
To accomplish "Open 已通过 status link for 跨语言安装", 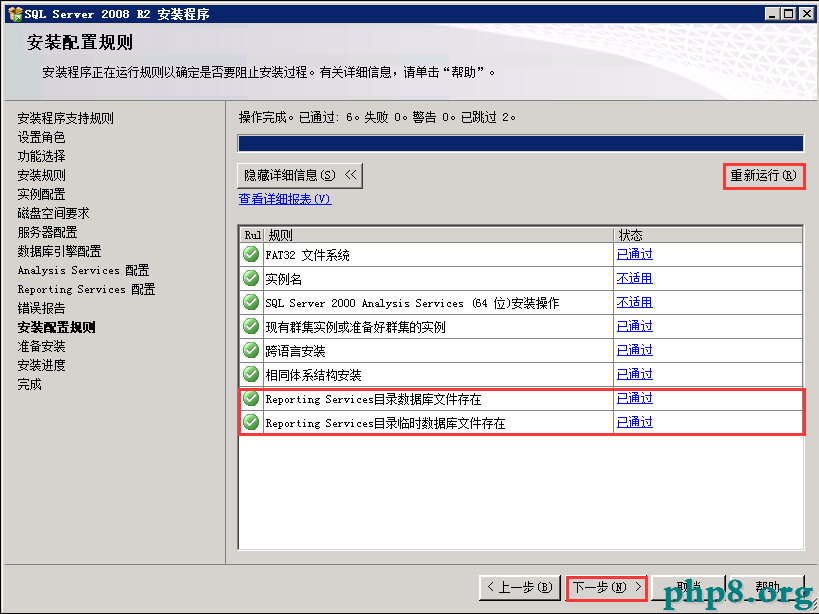I will (x=635, y=350).
